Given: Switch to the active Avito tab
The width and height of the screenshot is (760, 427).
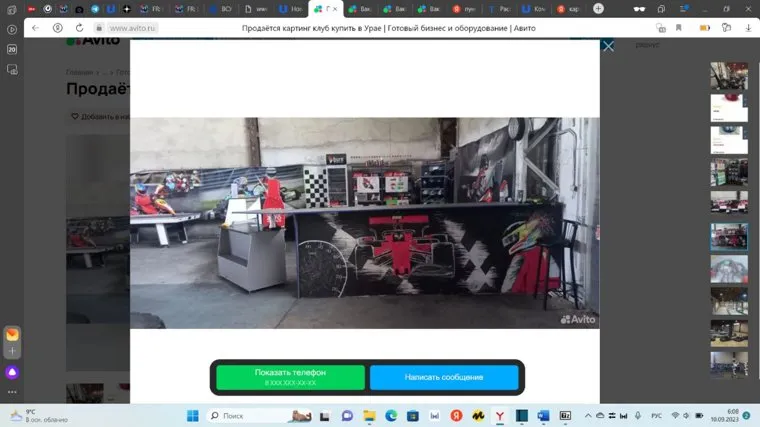Looking at the screenshot, I should tap(324, 8).
